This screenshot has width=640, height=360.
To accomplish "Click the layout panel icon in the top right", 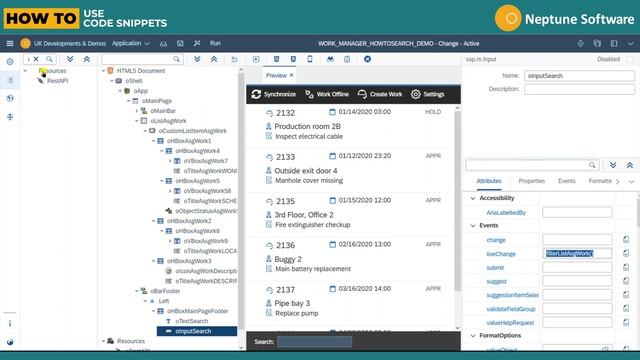I will [614, 43].
